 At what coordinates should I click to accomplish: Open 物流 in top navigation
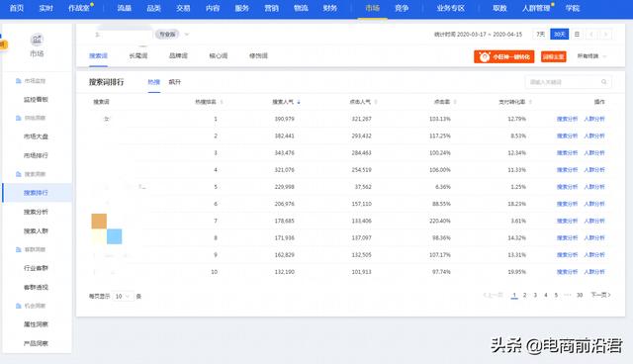[x=301, y=8]
